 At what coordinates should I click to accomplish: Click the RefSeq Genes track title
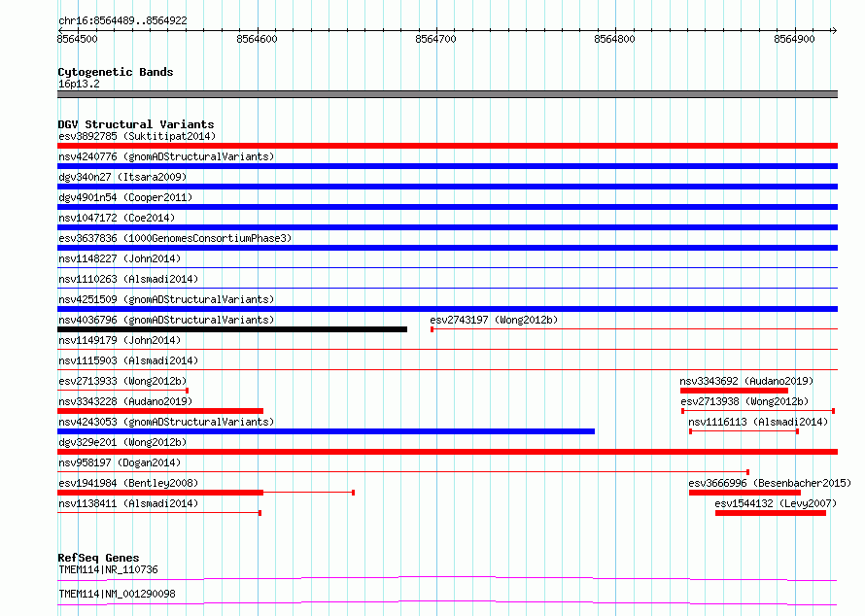98,558
